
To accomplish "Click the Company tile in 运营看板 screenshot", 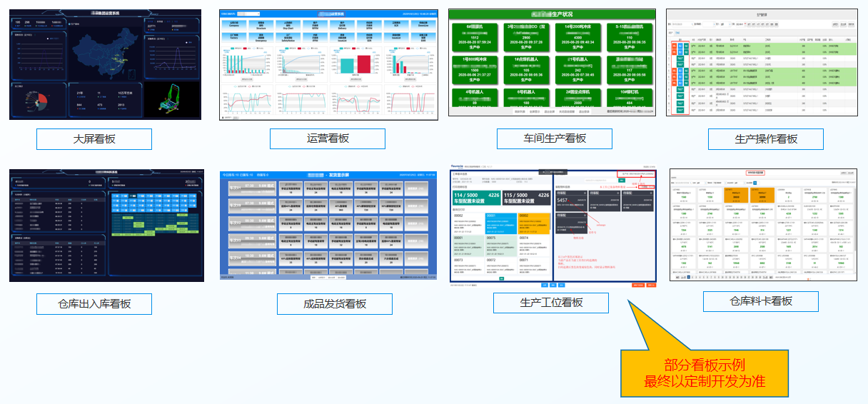I will [x=235, y=26].
